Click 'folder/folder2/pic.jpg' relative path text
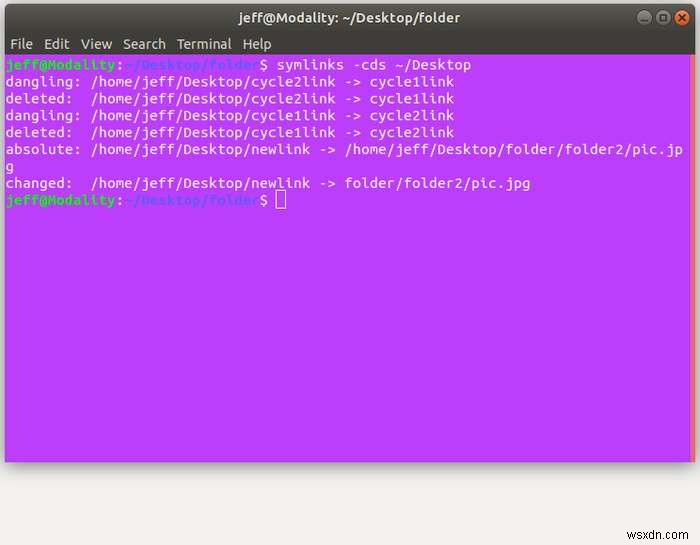 [437, 183]
